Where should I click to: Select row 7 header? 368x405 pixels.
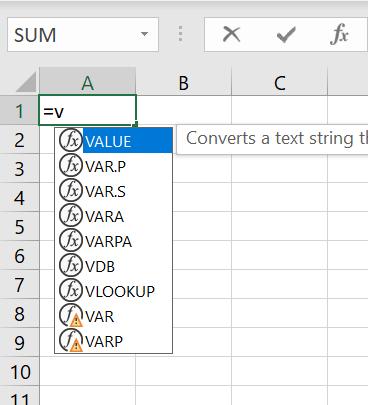[19, 284]
